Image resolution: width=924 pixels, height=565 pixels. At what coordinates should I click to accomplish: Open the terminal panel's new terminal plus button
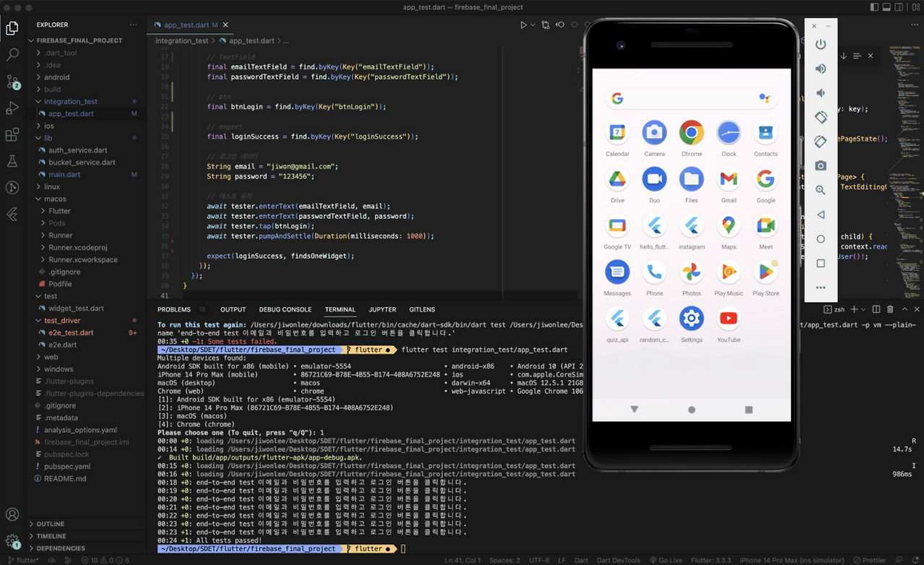[854, 309]
